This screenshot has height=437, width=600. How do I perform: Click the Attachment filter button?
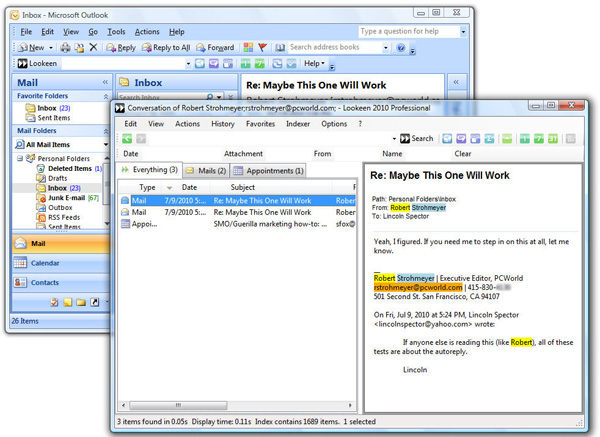(243, 154)
